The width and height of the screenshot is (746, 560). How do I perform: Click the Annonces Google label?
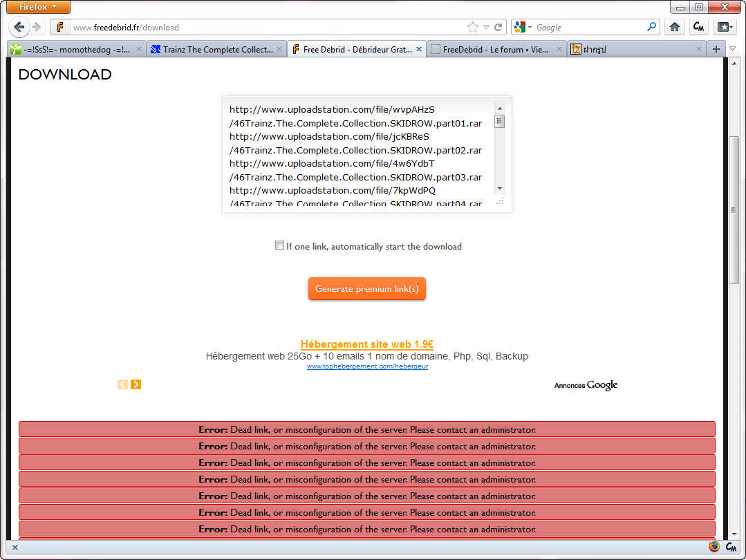(x=586, y=385)
